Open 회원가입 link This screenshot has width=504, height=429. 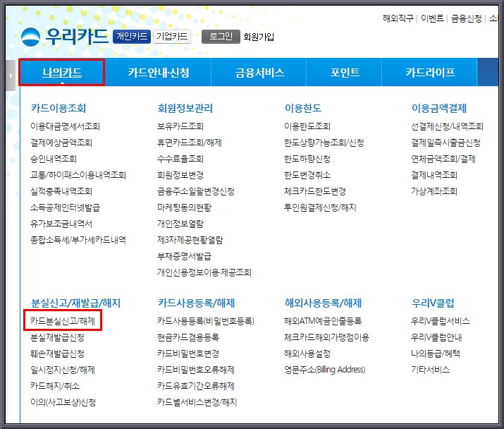tap(259, 37)
